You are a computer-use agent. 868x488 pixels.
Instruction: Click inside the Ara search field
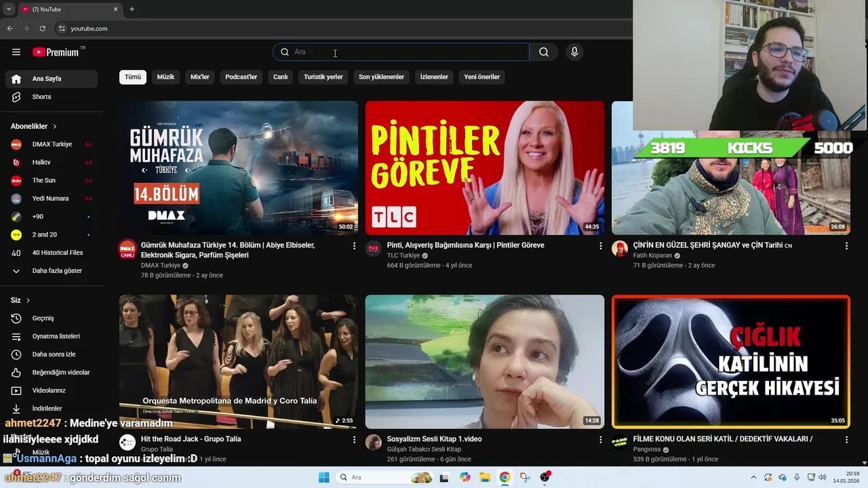[401, 52]
